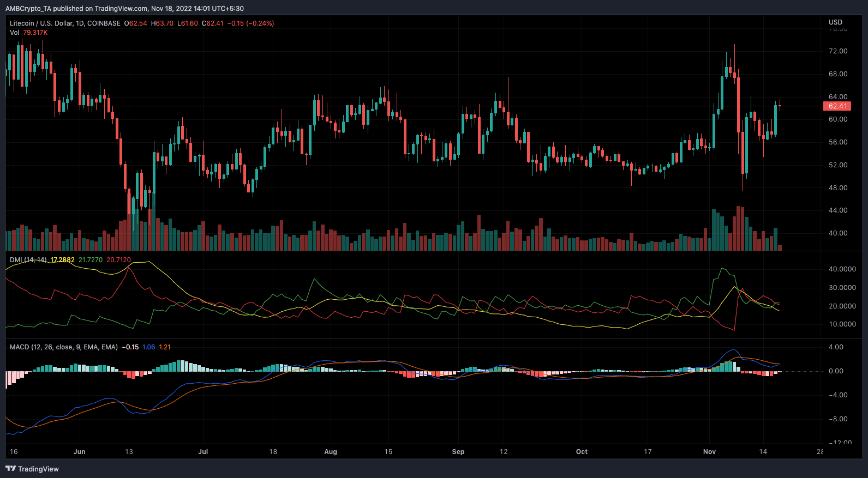Click the 17 date label after Oct

(648, 452)
